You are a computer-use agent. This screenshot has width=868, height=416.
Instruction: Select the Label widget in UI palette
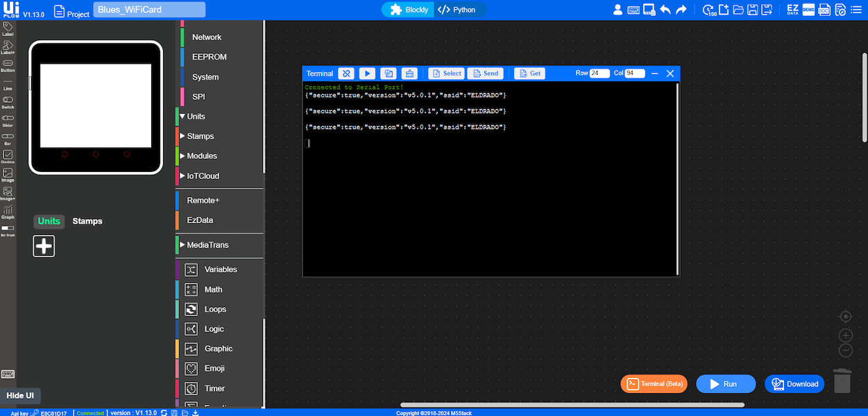[x=8, y=29]
